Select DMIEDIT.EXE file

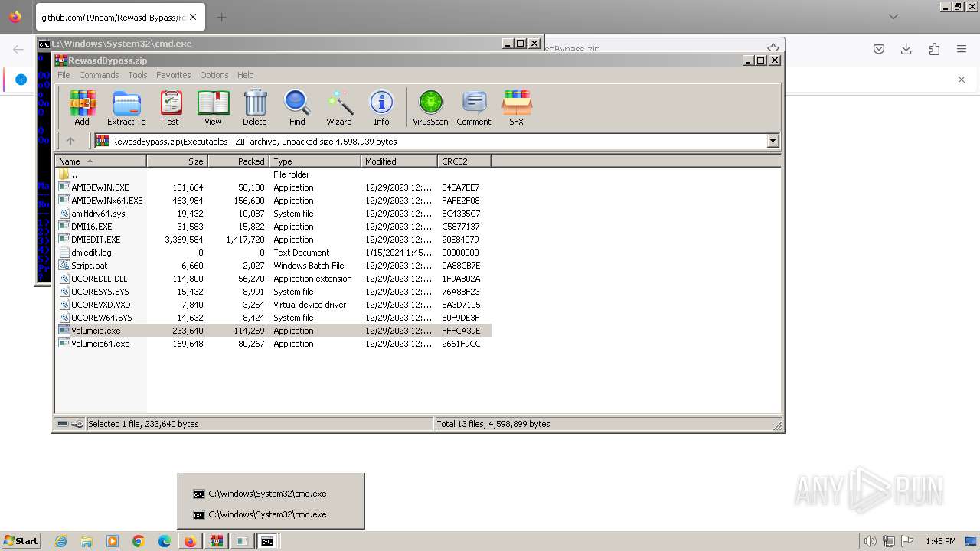click(x=274, y=240)
